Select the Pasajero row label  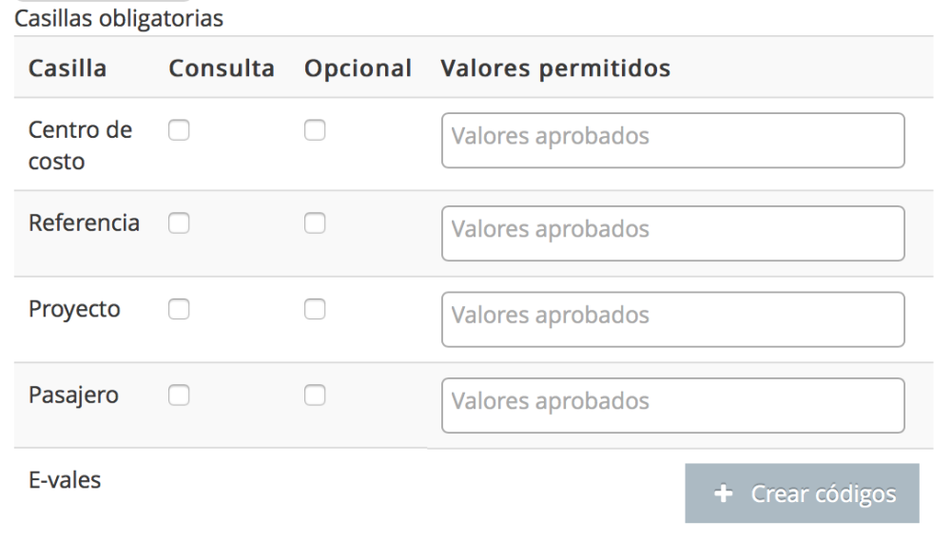73,395
